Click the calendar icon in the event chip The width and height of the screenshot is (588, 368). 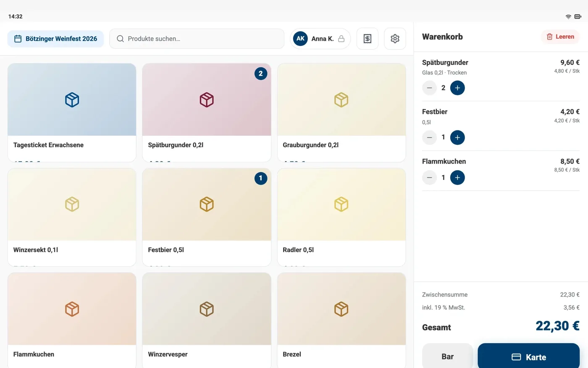click(18, 39)
